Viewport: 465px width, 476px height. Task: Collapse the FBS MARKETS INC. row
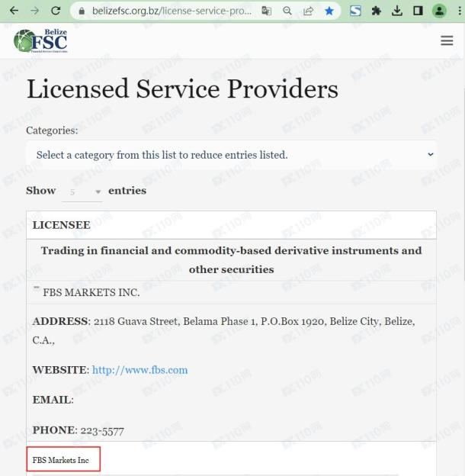[x=37, y=288]
